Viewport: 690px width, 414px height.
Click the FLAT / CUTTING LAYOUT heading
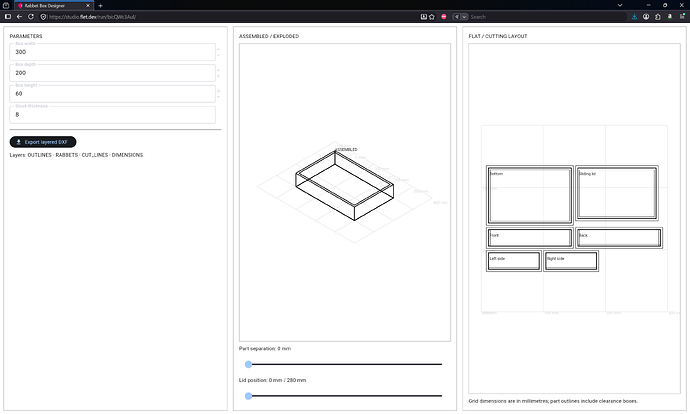pyautogui.click(x=498, y=36)
